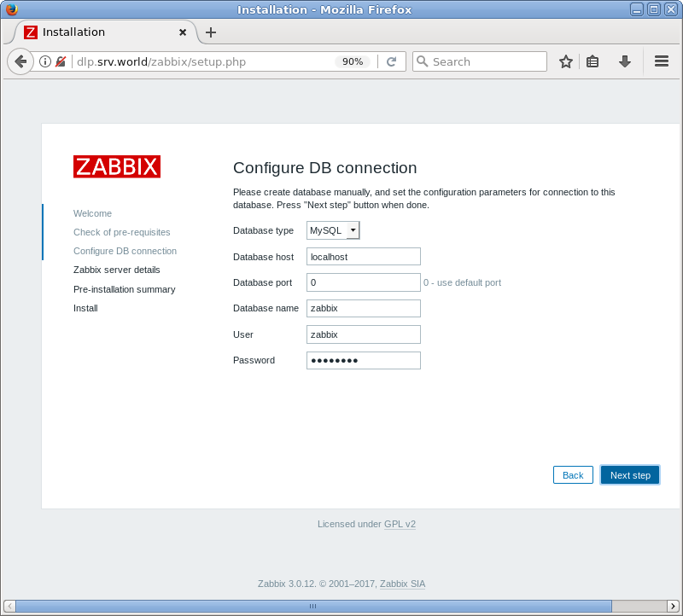Select the Installation browser tab
Screen dimensions: 683x616
tap(104, 32)
